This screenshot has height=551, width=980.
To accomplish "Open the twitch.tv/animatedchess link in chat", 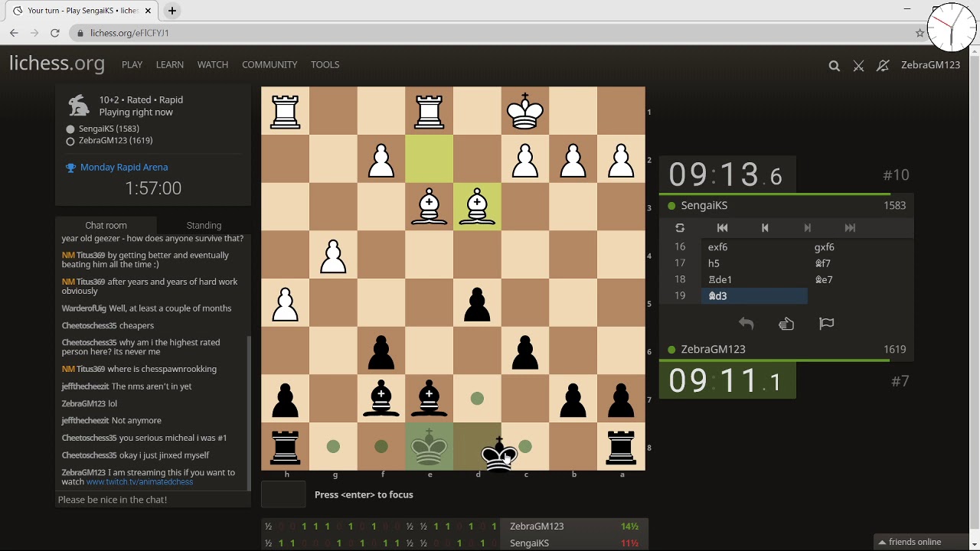I will 139,482.
